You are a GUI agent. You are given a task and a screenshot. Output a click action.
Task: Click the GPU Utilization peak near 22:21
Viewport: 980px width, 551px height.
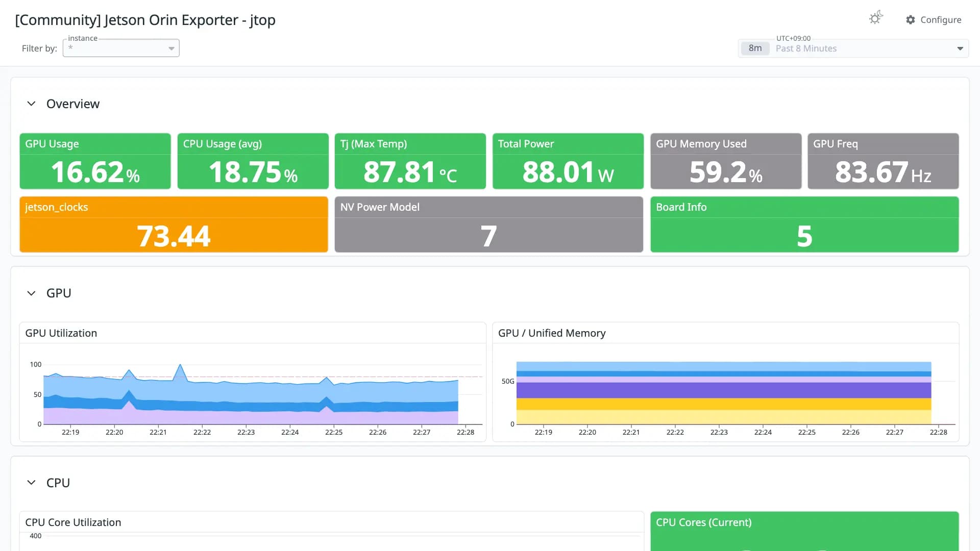click(180, 365)
